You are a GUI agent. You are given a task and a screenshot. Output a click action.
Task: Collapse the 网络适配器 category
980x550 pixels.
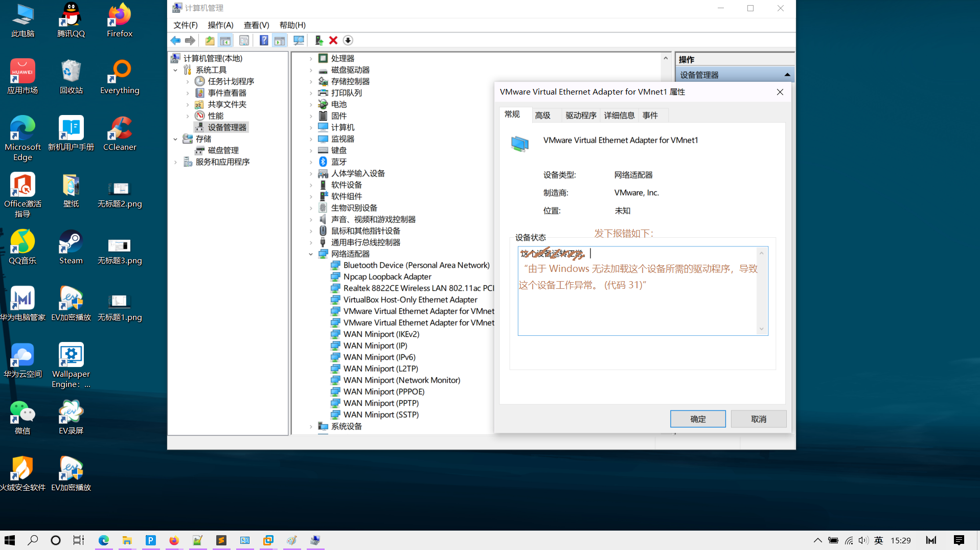click(311, 254)
